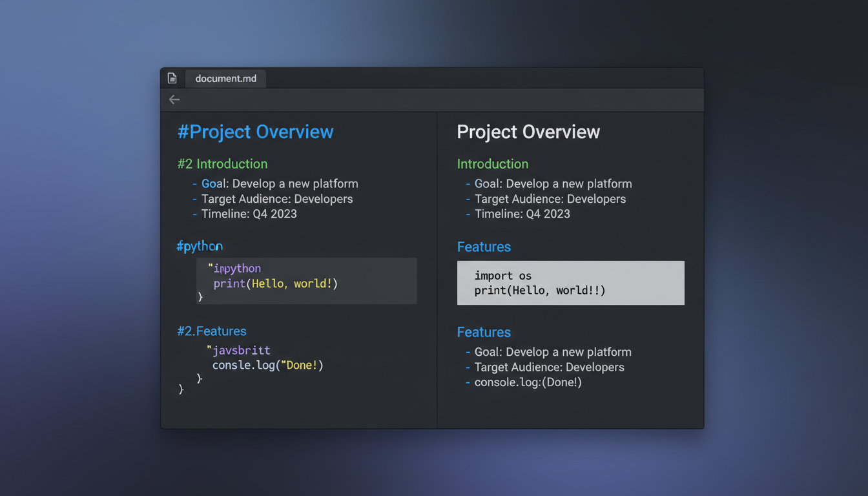Select the #2.Features heading in the editor
868x496 pixels.
(212, 331)
